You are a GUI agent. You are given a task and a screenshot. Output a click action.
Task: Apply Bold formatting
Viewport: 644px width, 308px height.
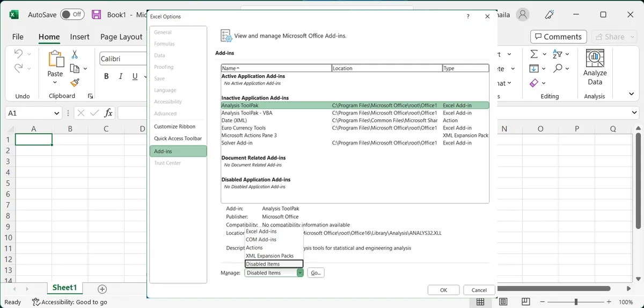tap(106, 76)
